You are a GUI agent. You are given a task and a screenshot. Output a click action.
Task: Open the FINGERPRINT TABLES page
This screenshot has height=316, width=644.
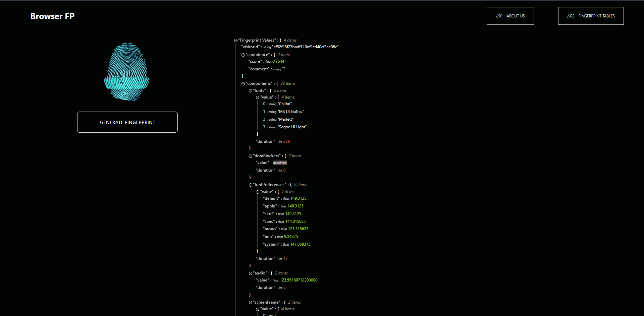(591, 16)
